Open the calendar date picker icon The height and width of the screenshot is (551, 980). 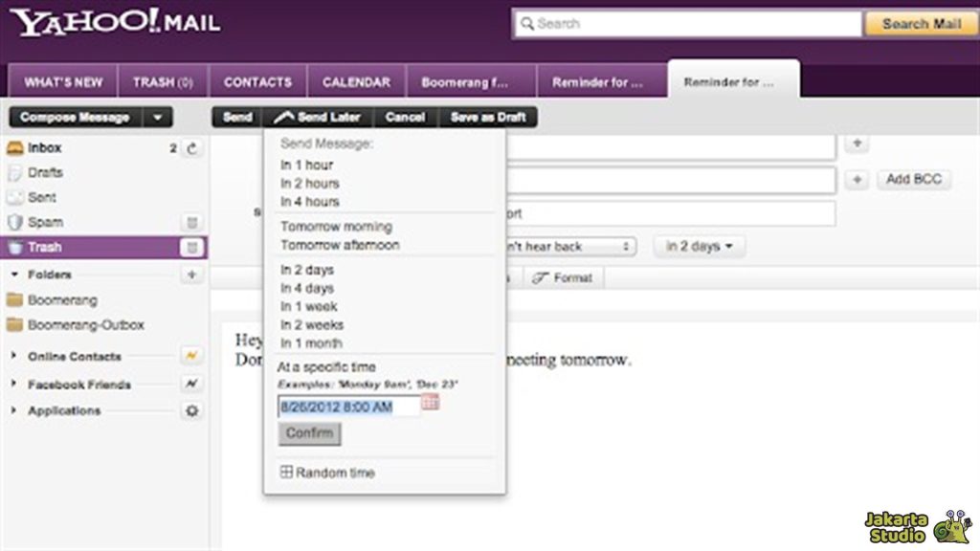click(430, 403)
